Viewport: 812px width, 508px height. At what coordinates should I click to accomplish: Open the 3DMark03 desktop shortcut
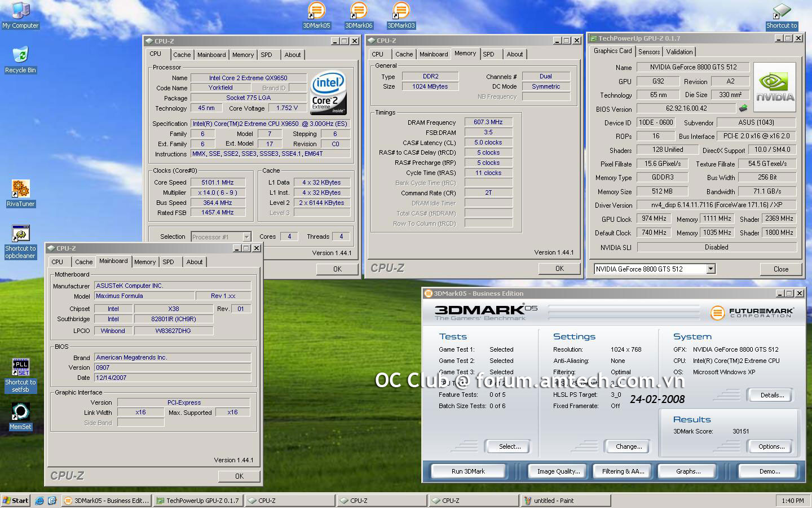pos(401,15)
